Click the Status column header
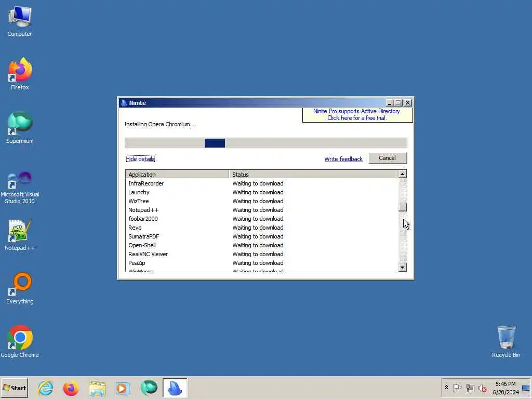 click(312, 175)
